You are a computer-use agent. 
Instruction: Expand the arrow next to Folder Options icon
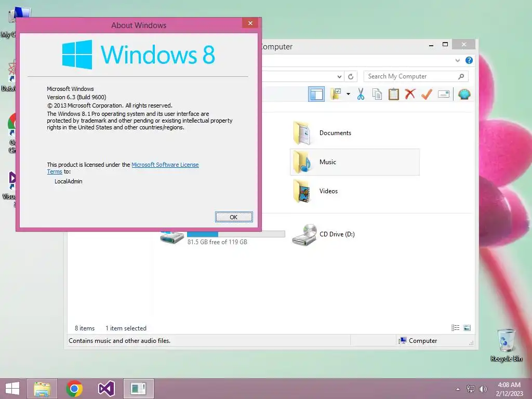coord(348,94)
